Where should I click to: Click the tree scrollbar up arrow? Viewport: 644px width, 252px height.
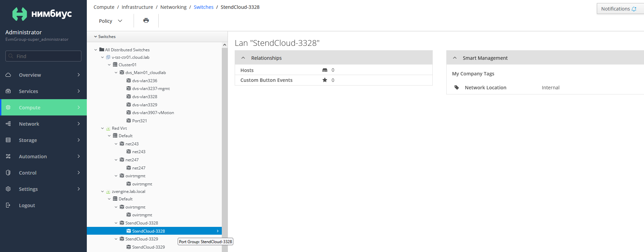click(225, 45)
